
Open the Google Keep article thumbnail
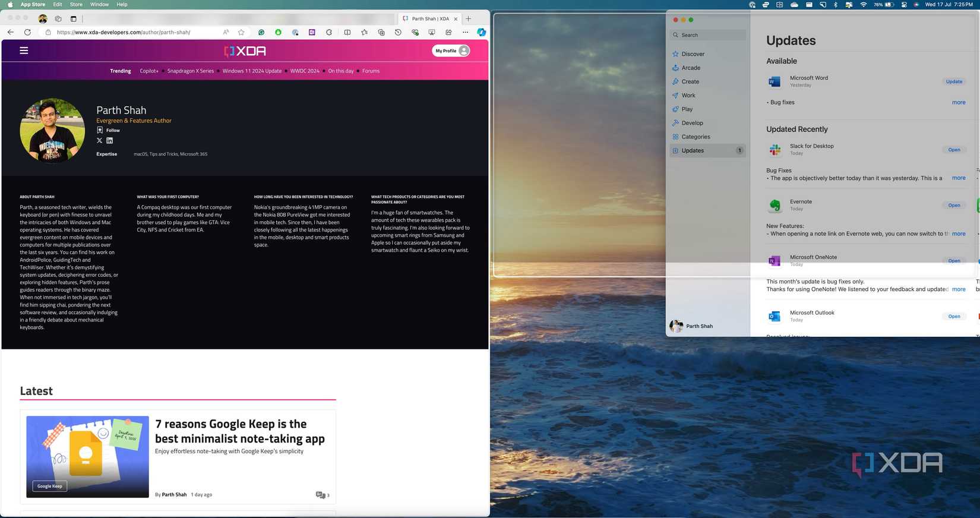tap(87, 457)
